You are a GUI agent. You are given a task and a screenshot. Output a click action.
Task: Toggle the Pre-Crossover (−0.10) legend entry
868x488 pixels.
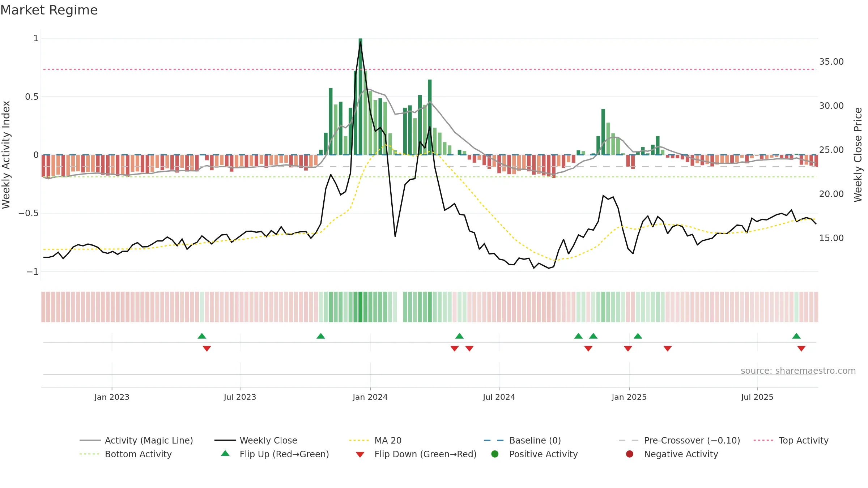679,440
